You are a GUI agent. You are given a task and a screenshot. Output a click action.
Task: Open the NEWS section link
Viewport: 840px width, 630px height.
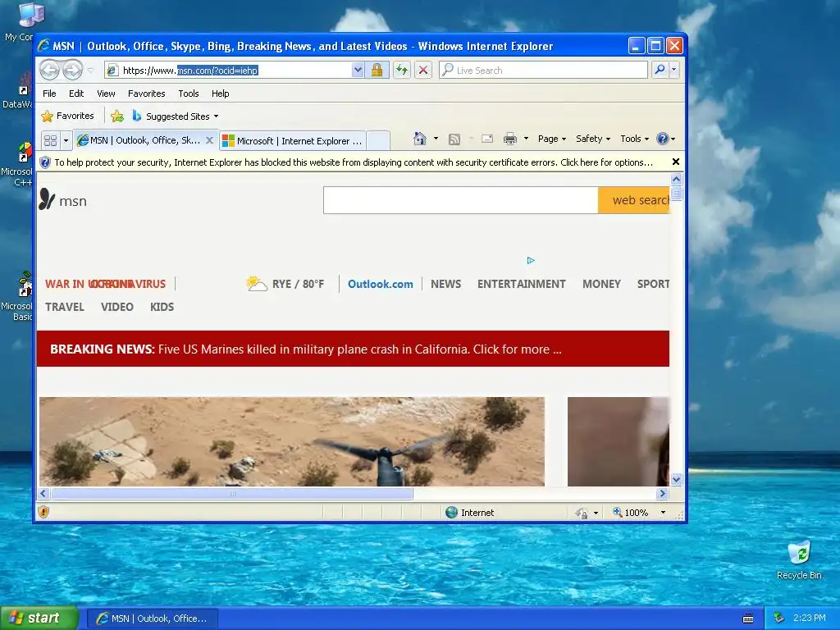click(x=445, y=284)
